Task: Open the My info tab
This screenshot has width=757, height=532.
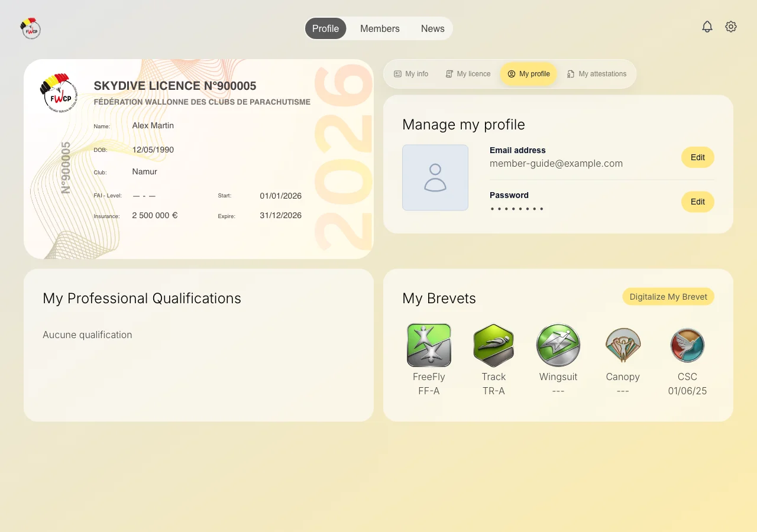Action: tap(411, 74)
